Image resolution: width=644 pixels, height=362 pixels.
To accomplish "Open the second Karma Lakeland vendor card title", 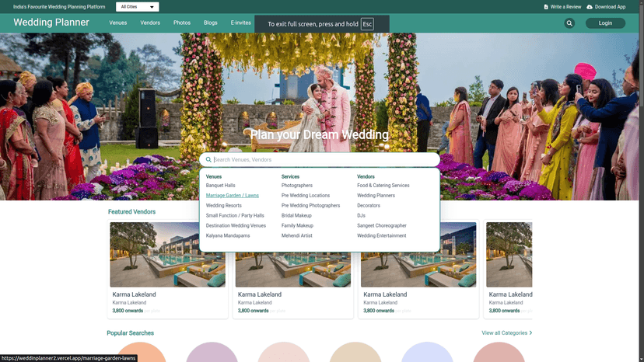I will tap(260, 294).
